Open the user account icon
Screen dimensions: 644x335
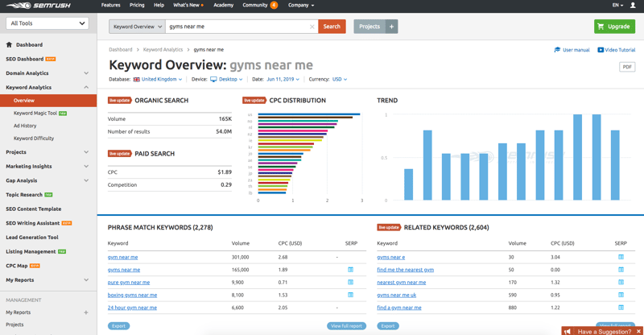click(x=633, y=6)
